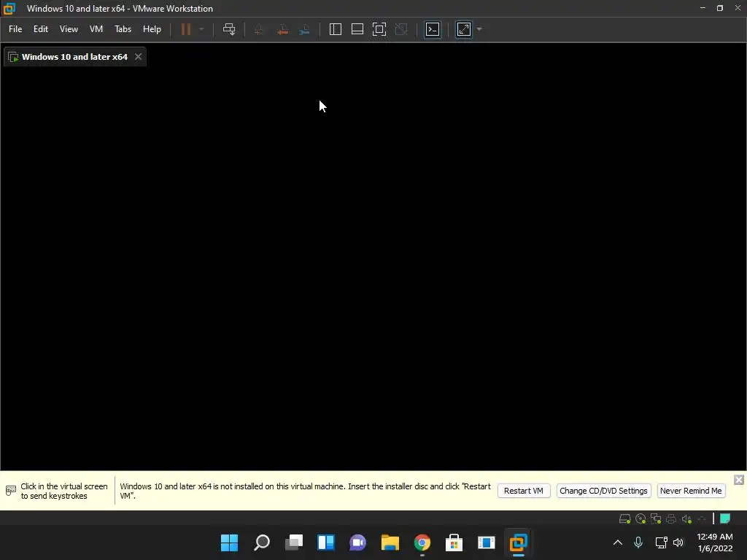Screen dimensions: 747x560
Task: Click Never Remind Me button
Action: 691,491
